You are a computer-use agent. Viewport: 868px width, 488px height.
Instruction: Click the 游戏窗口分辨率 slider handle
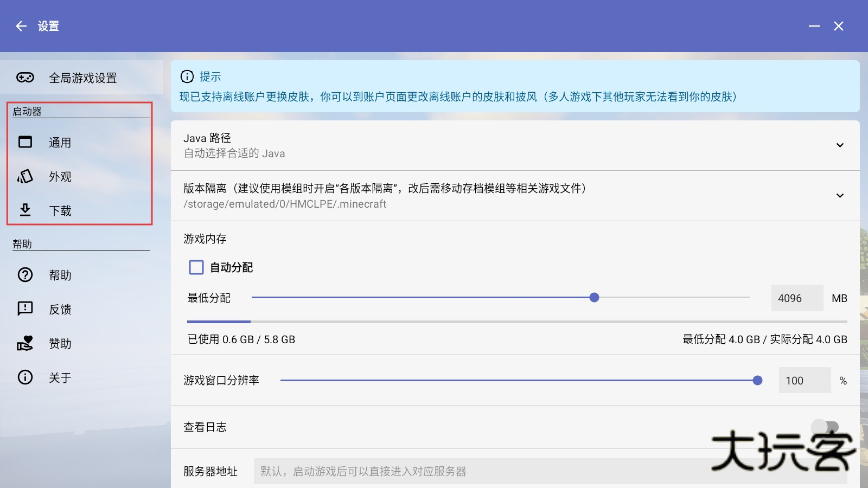pos(757,381)
